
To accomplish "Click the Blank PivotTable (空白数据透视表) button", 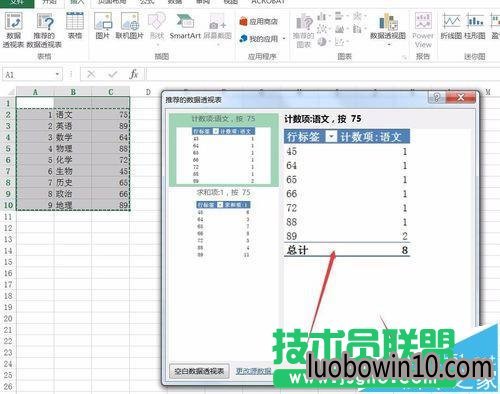I will point(199,371).
